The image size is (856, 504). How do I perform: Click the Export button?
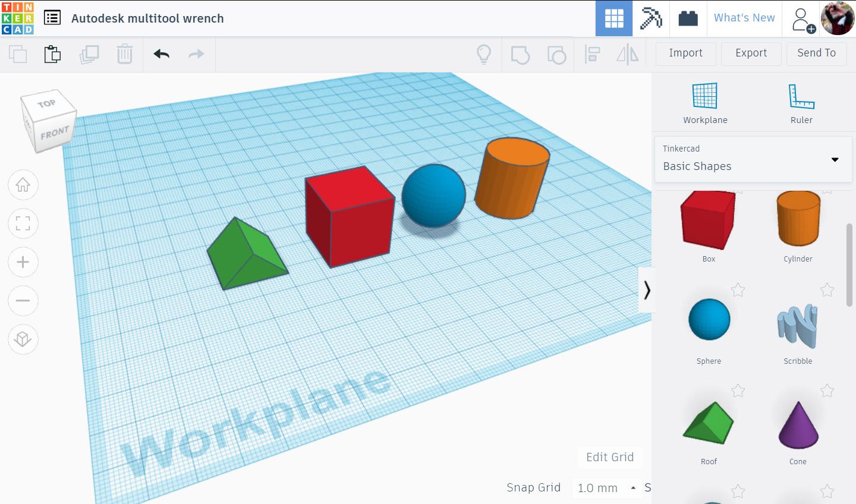[751, 53]
